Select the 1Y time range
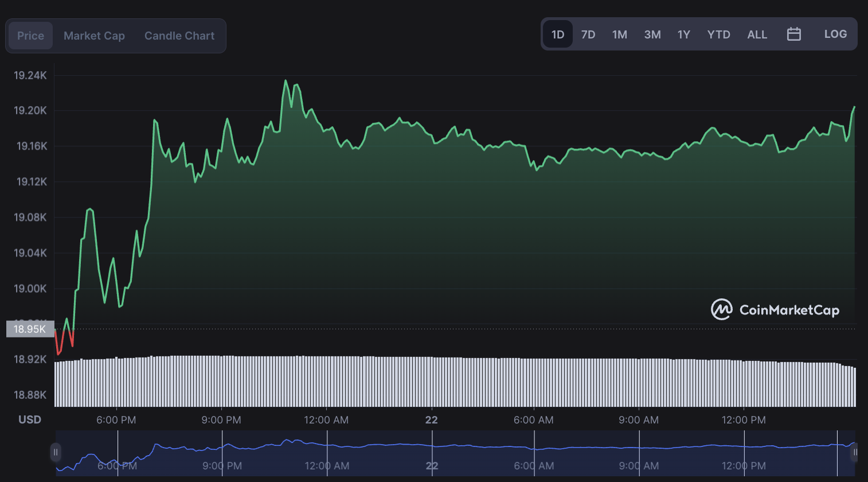 (683, 34)
